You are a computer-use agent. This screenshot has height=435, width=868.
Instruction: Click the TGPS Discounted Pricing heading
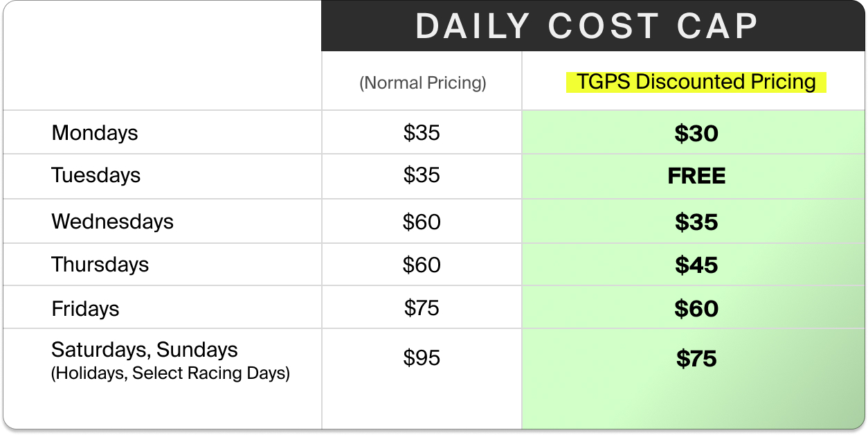tap(696, 82)
